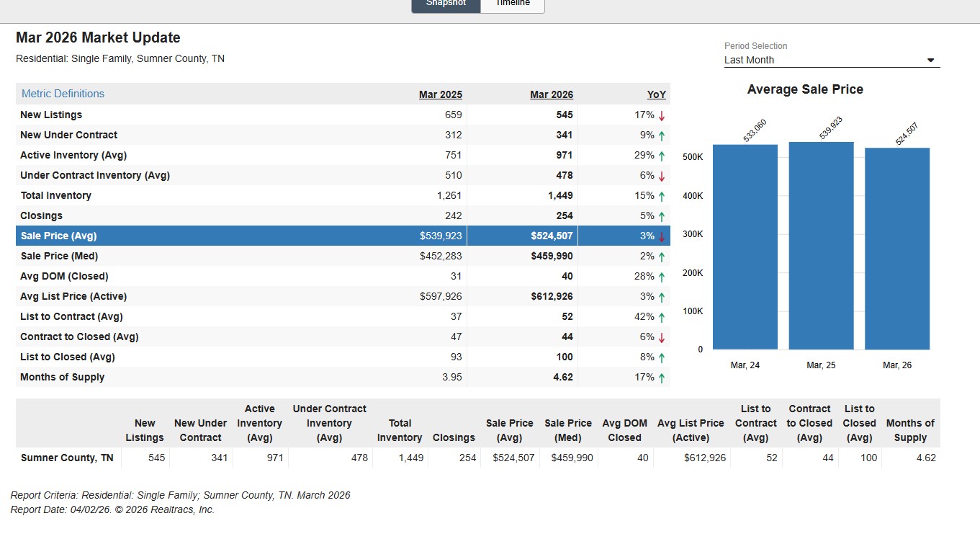This screenshot has height=539, width=980.
Task: Click the green arrow in Avg DOM row
Action: tap(661, 277)
